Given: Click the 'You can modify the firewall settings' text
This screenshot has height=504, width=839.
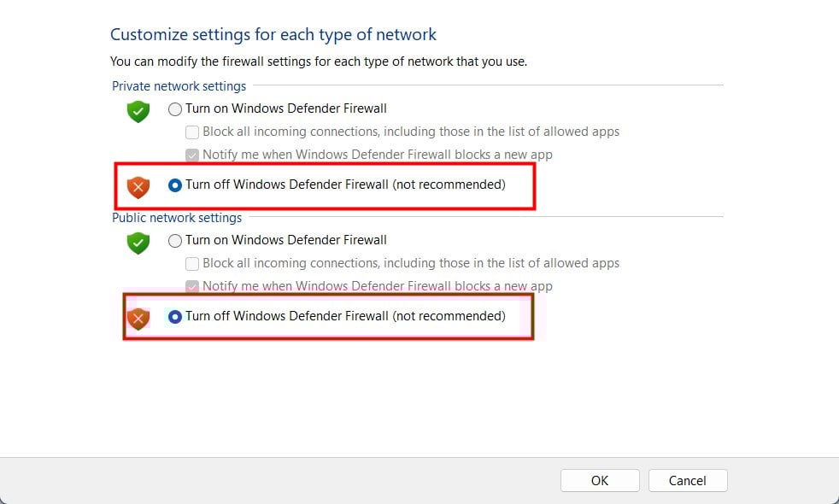Looking at the screenshot, I should (319, 62).
